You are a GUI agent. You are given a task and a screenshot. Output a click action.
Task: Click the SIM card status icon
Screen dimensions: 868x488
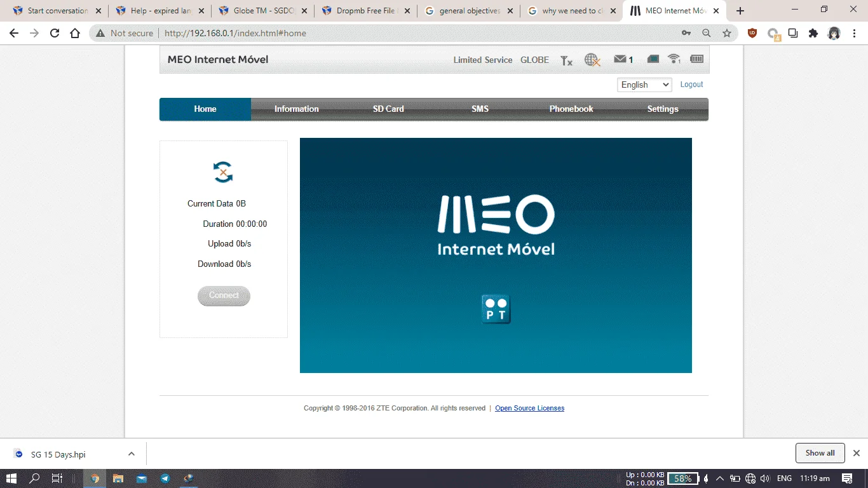pyautogui.click(x=653, y=59)
